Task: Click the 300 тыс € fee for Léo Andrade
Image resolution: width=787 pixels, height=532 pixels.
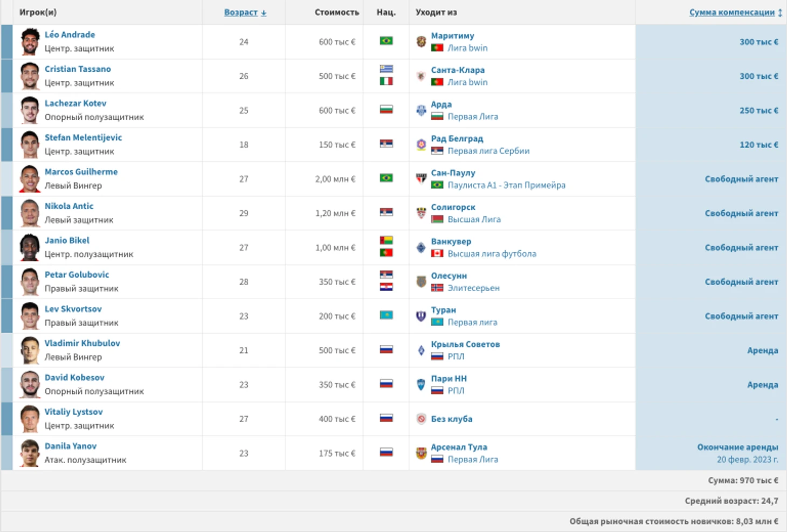Action: coord(759,42)
